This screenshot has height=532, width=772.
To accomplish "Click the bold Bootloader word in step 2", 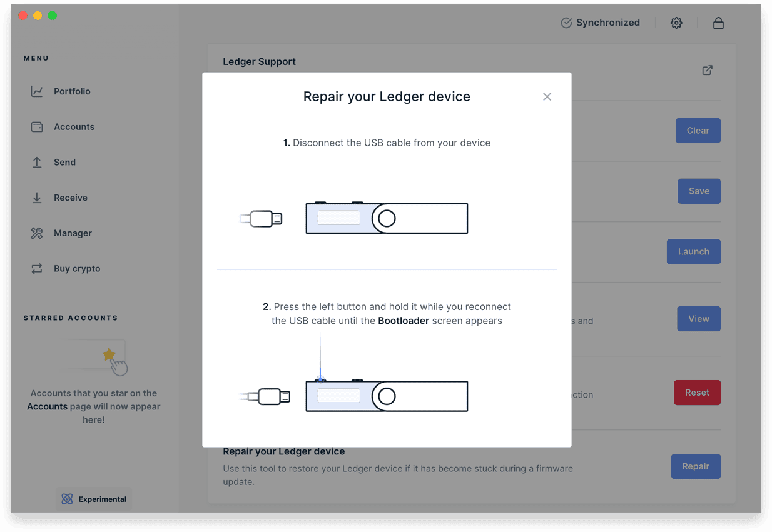I will (404, 321).
